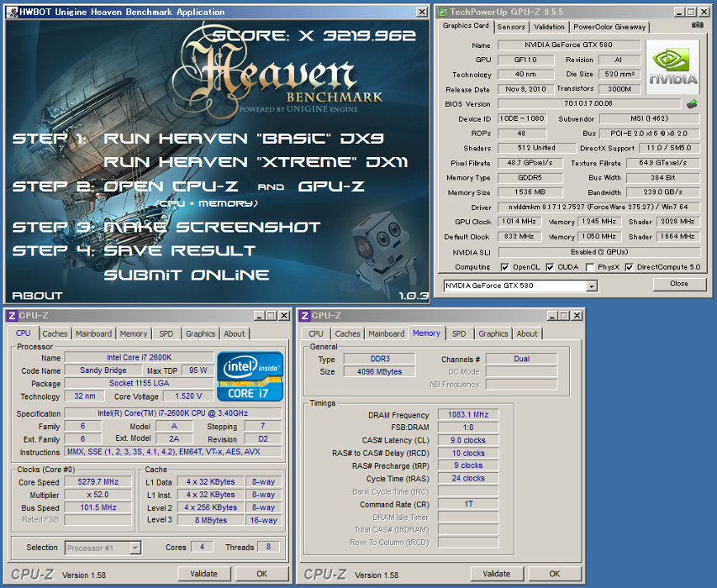Click the Multiplier x 52.0 value
This screenshot has width=717, height=588.
click(x=98, y=495)
